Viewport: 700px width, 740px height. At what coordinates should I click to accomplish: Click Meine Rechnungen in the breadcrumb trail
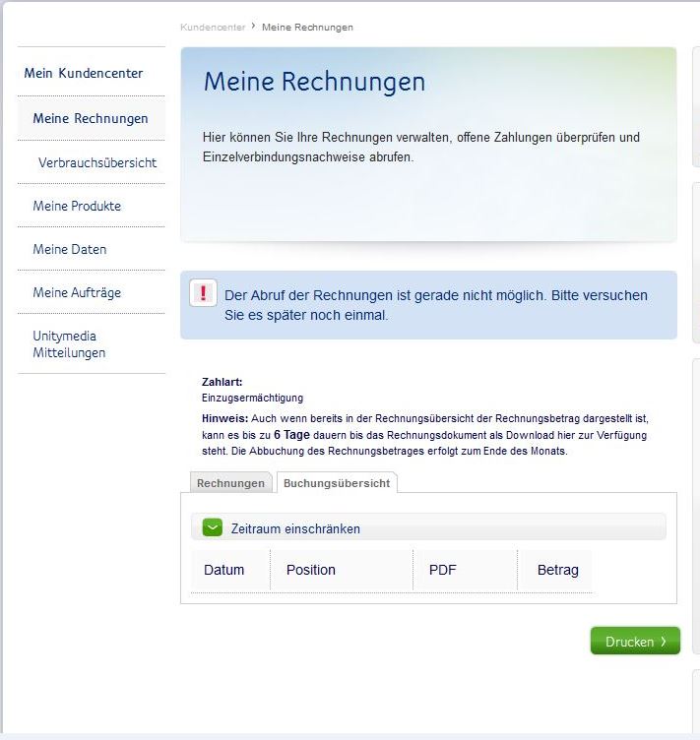(307, 27)
